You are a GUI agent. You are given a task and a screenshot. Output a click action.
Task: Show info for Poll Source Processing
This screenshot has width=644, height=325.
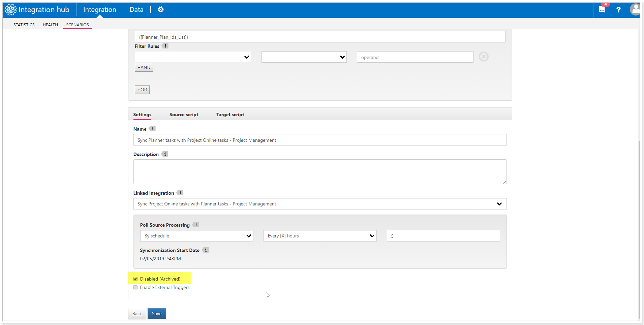pyautogui.click(x=196, y=225)
